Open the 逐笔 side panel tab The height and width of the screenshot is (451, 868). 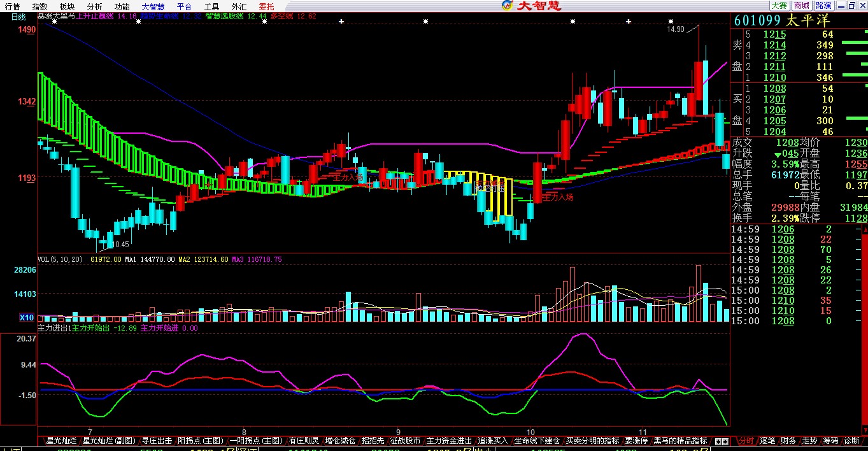[767, 440]
